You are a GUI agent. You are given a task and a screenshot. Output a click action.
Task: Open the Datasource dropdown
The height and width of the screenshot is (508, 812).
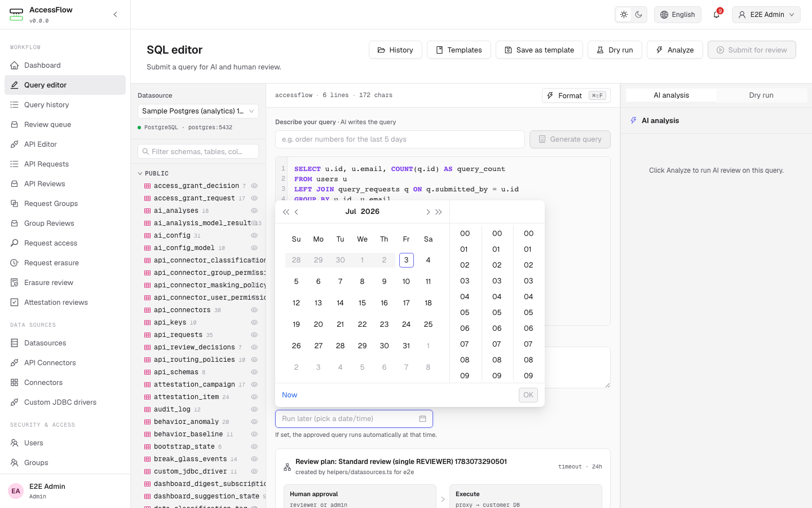(x=198, y=111)
